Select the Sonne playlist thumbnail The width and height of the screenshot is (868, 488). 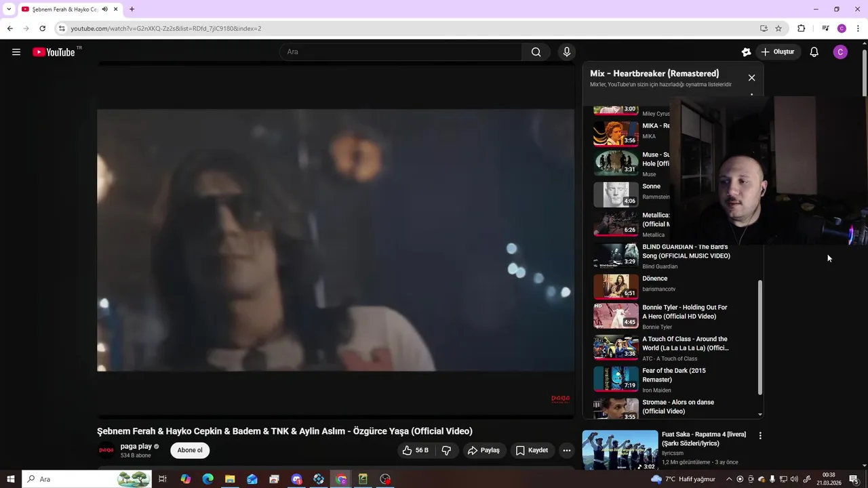point(616,194)
